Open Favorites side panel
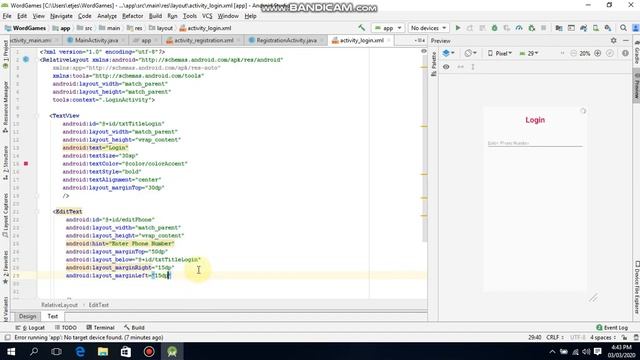 5,267
